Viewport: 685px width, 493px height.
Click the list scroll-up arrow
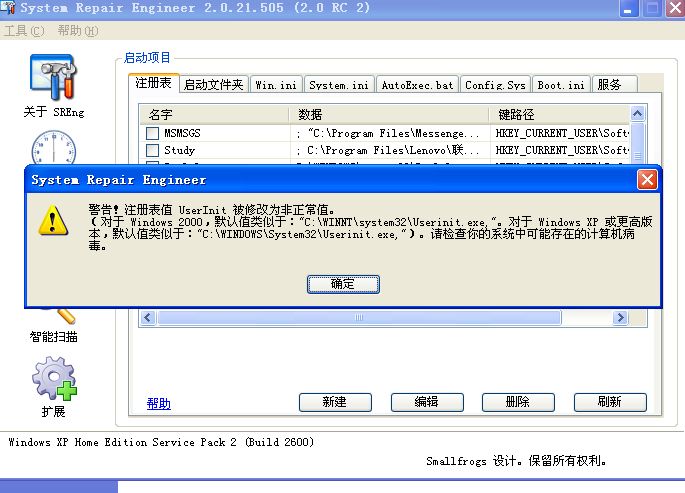pos(637,114)
